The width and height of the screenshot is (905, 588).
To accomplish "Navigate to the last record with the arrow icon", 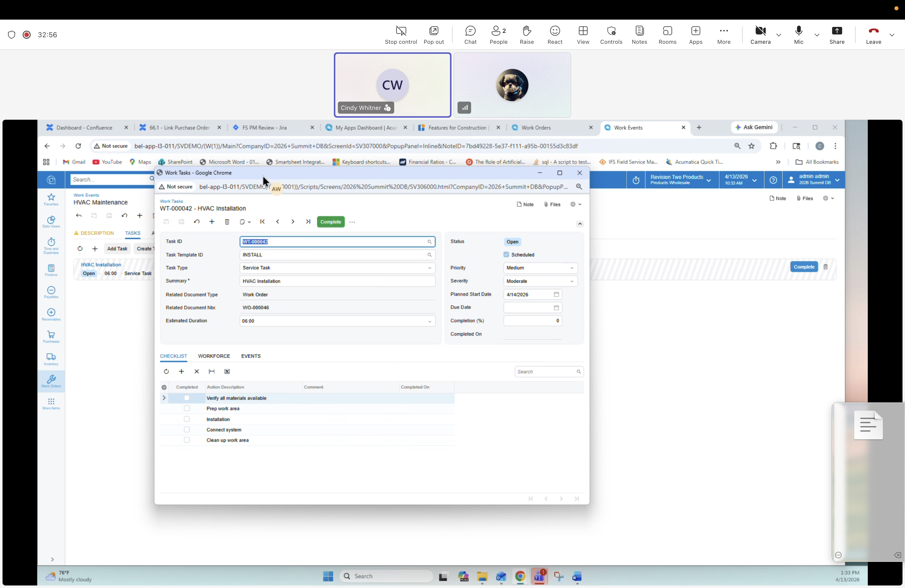I will tap(308, 222).
